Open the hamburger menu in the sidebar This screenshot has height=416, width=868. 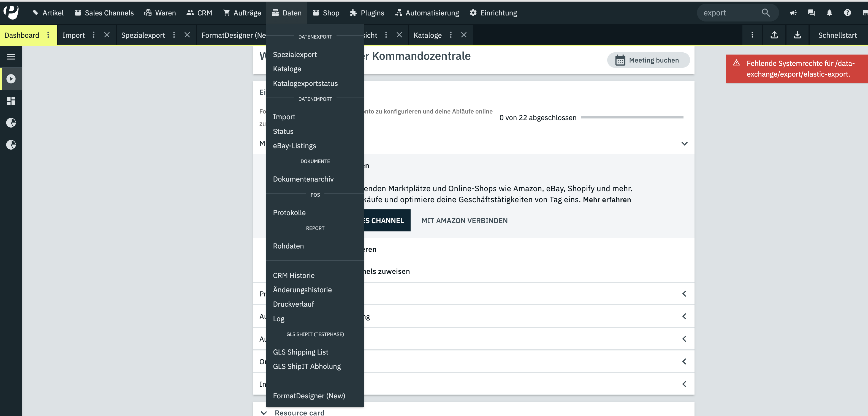[x=11, y=57]
